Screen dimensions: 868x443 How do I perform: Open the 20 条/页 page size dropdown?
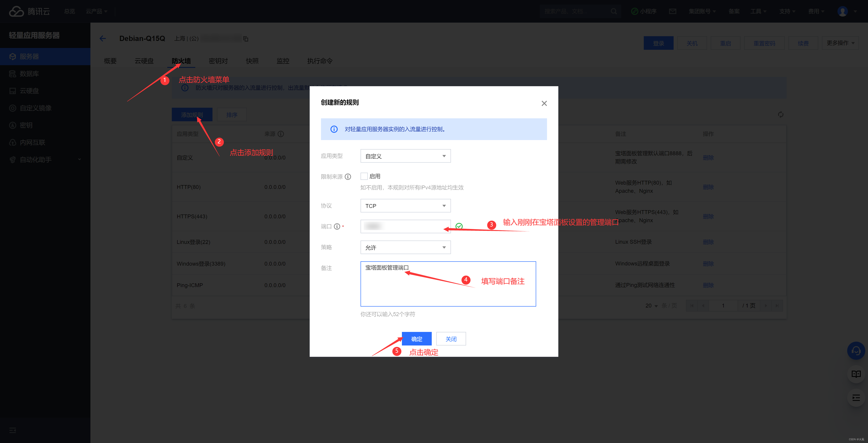coord(651,306)
